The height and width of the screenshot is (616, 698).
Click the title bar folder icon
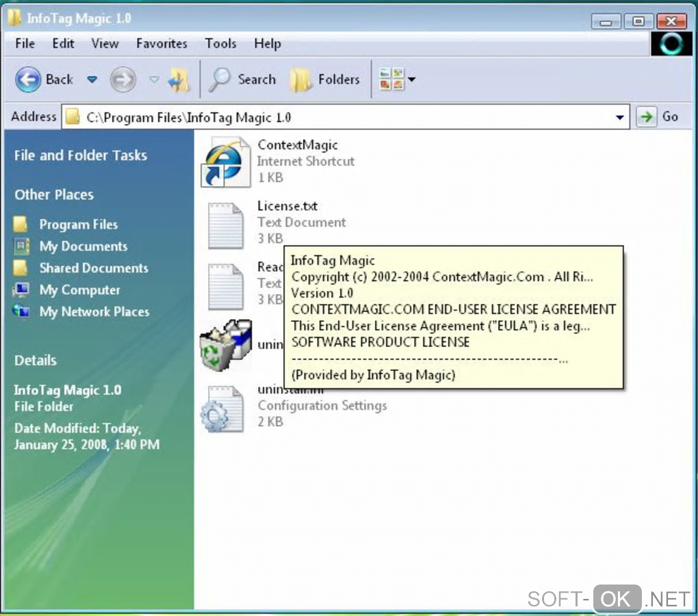pyautogui.click(x=14, y=18)
